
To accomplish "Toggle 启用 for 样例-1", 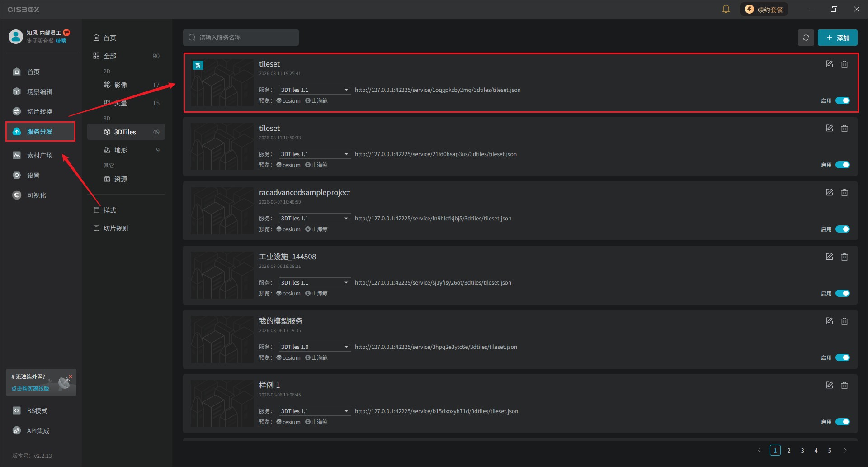I will [x=843, y=422].
